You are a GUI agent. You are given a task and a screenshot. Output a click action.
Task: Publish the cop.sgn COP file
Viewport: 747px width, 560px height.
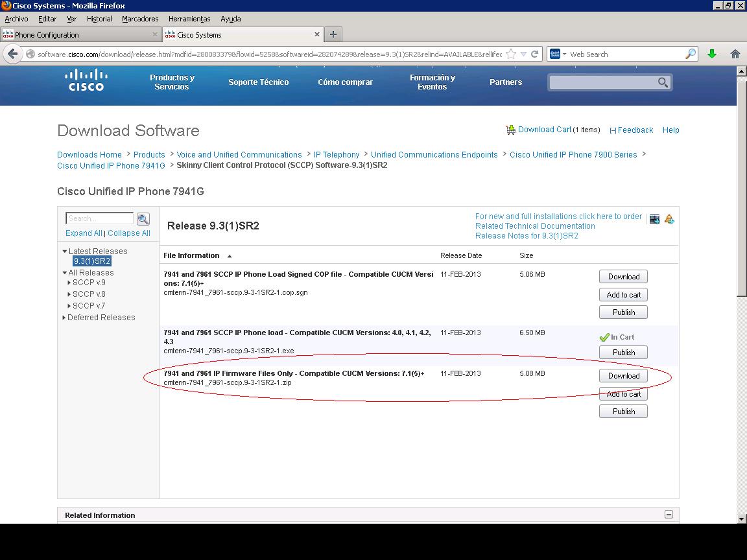click(x=623, y=312)
